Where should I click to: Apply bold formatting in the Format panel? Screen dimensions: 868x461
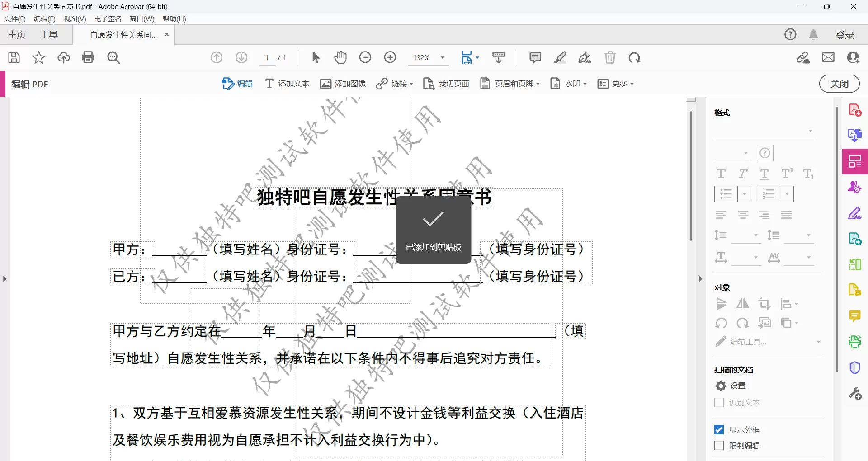click(721, 174)
